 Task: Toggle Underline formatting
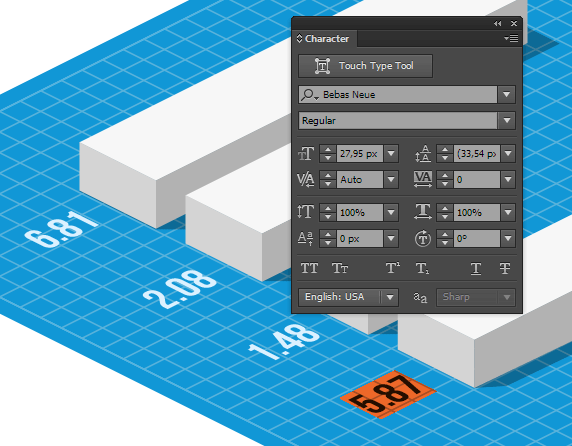(x=476, y=269)
